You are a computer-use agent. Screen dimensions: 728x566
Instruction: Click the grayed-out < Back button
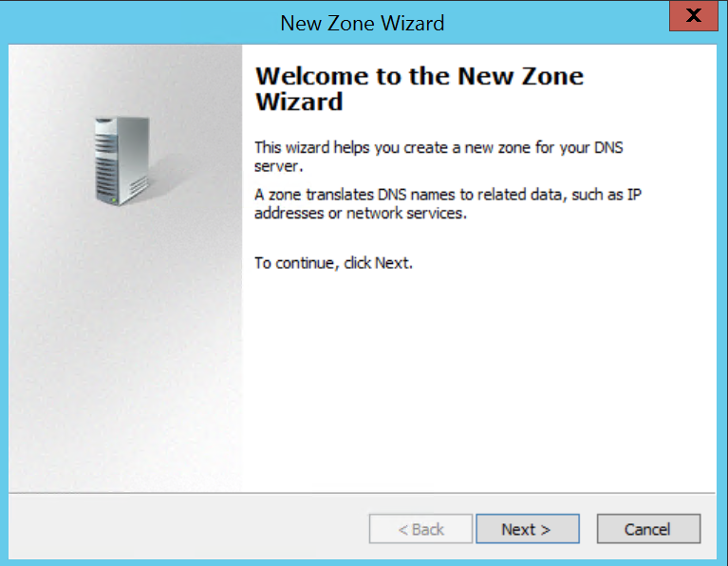tap(420, 529)
